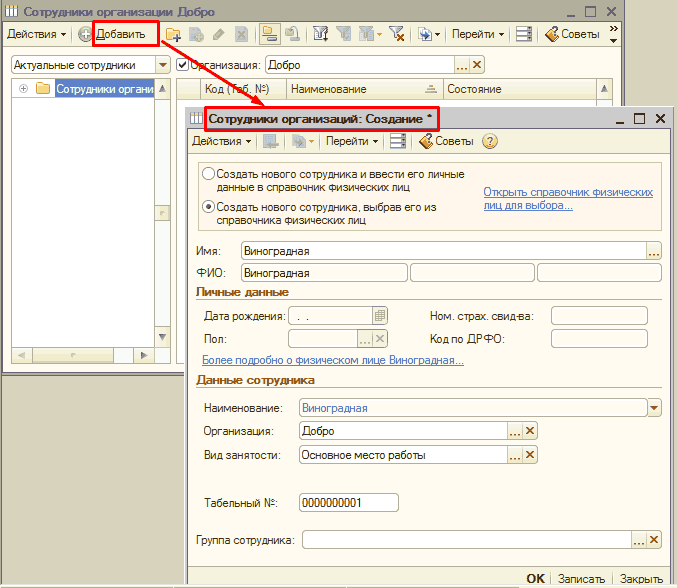Viewport: 677px width, 588px height.
Task: Click the disable filter funnel icon
Action: (396, 34)
